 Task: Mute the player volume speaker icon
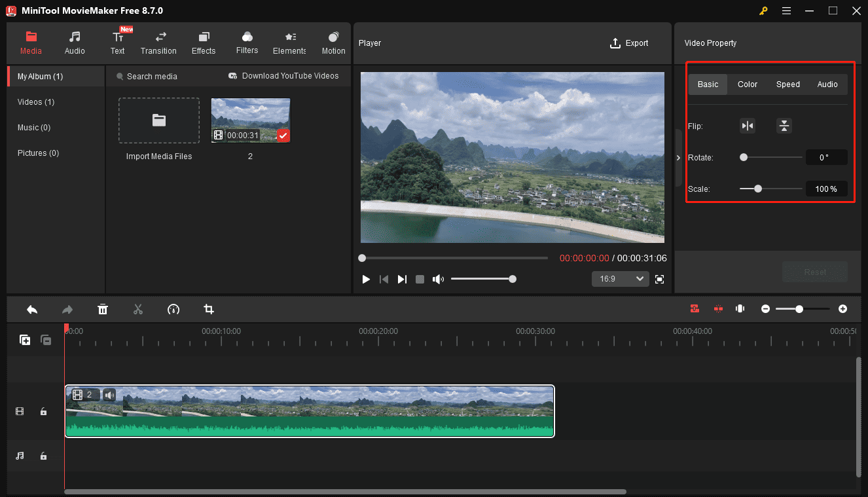tap(438, 280)
